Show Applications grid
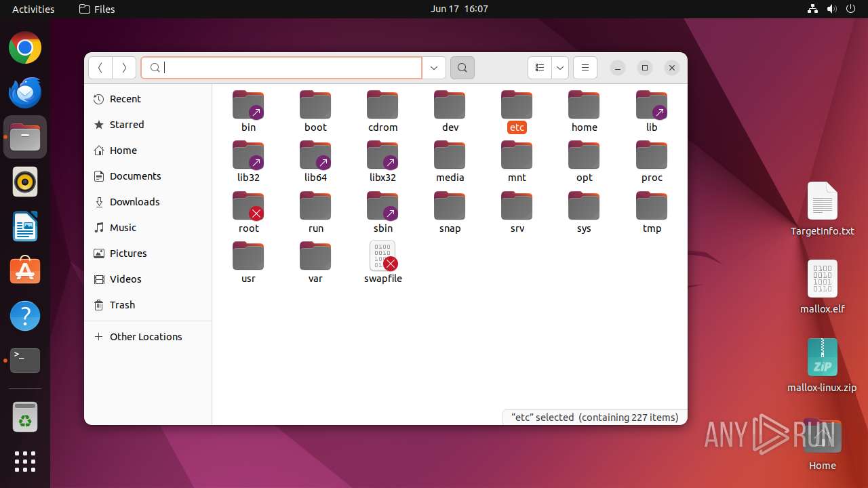This screenshot has width=868, height=488. [x=25, y=462]
